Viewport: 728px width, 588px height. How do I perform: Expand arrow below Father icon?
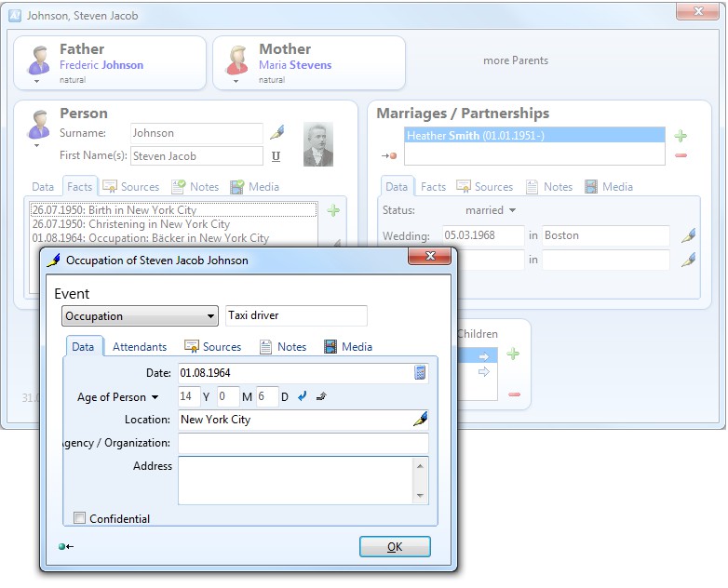pyautogui.click(x=37, y=82)
